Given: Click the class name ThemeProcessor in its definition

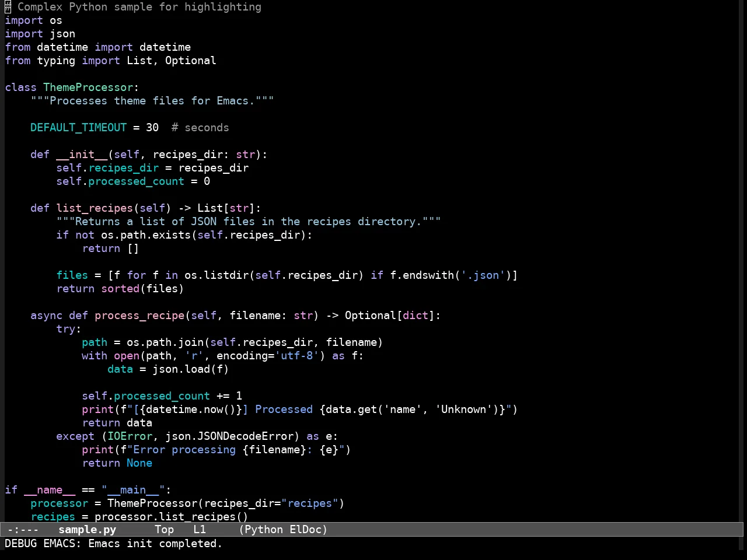Looking at the screenshot, I should [88, 87].
